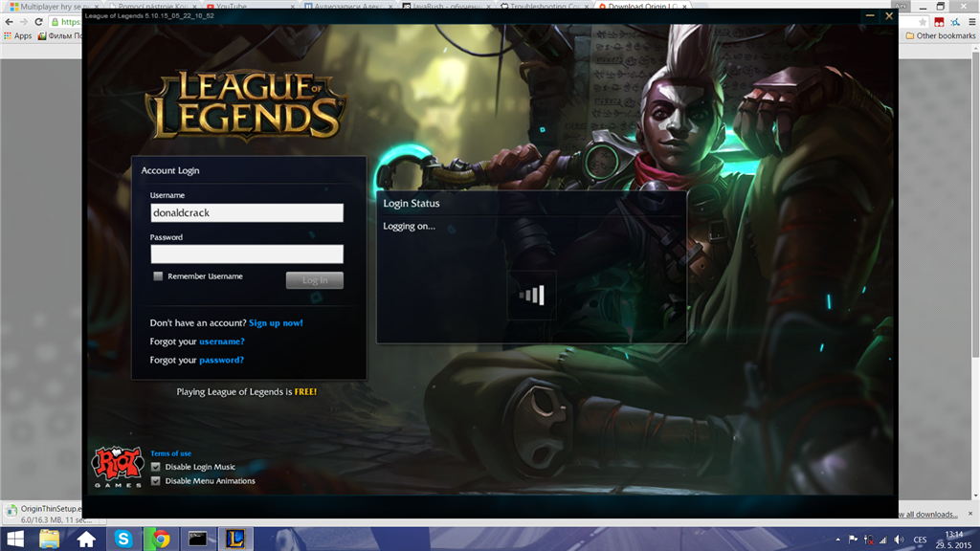980x551 pixels.
Task: Open the Apps shortcut in bookmarks bar
Action: point(17,35)
